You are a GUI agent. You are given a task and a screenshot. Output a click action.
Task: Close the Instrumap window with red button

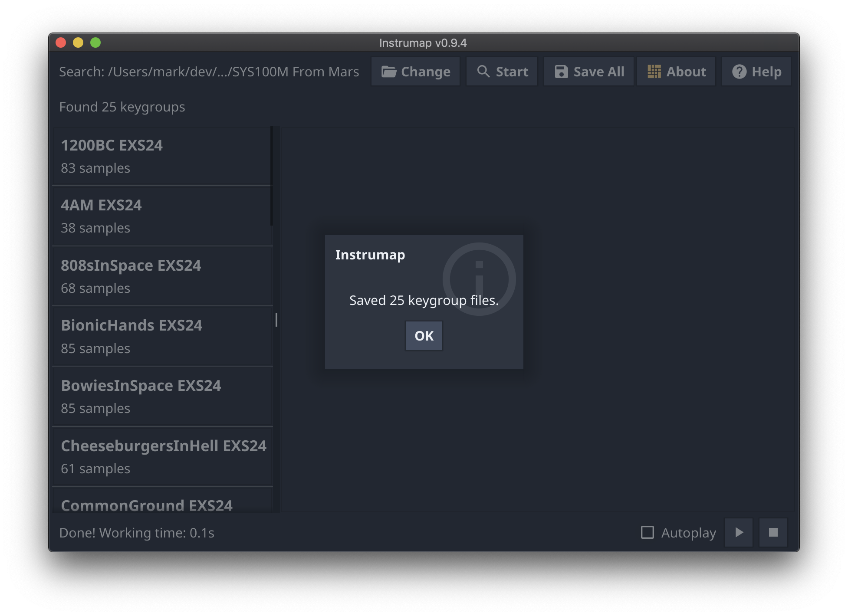point(61,43)
